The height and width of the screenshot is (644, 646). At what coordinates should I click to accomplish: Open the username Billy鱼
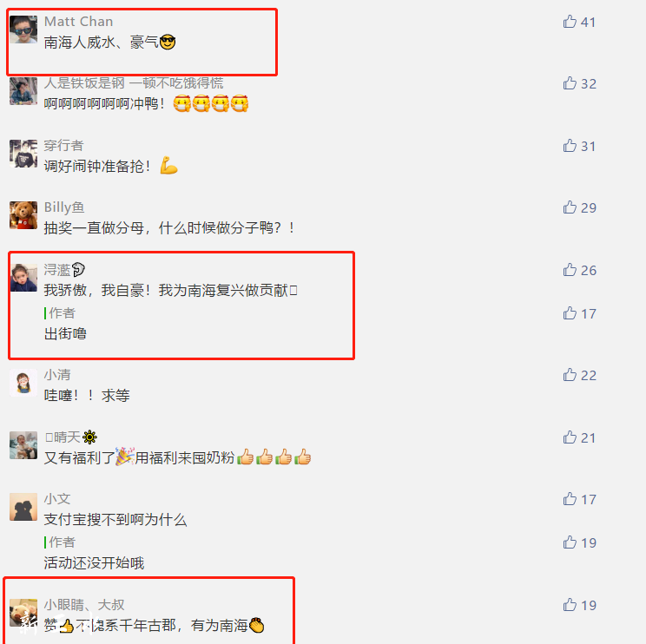pyautogui.click(x=64, y=207)
